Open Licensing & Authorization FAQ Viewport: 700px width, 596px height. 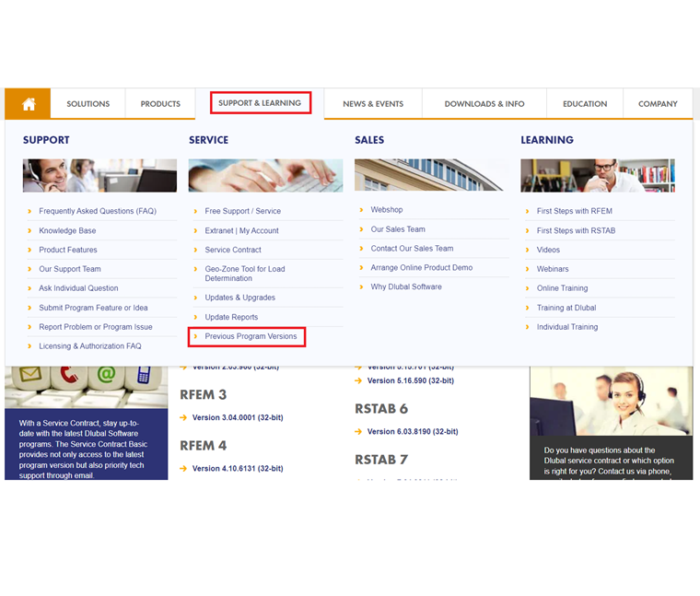(x=90, y=346)
